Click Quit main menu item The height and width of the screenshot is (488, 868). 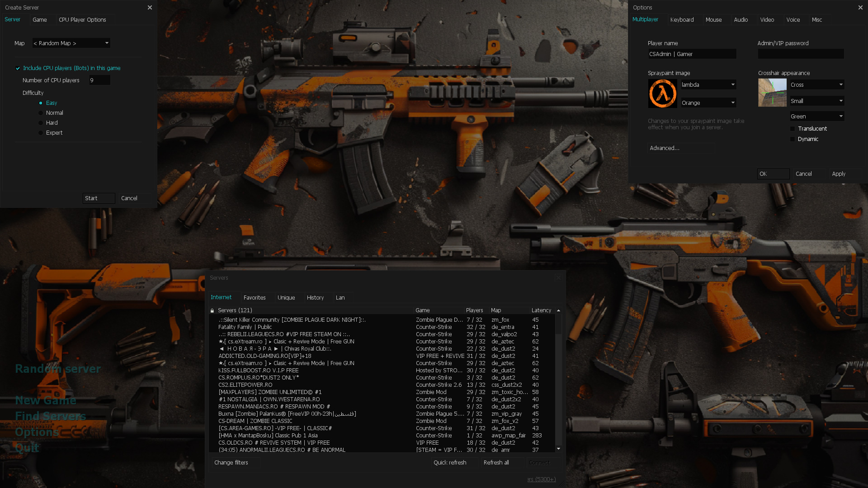pos(27,448)
